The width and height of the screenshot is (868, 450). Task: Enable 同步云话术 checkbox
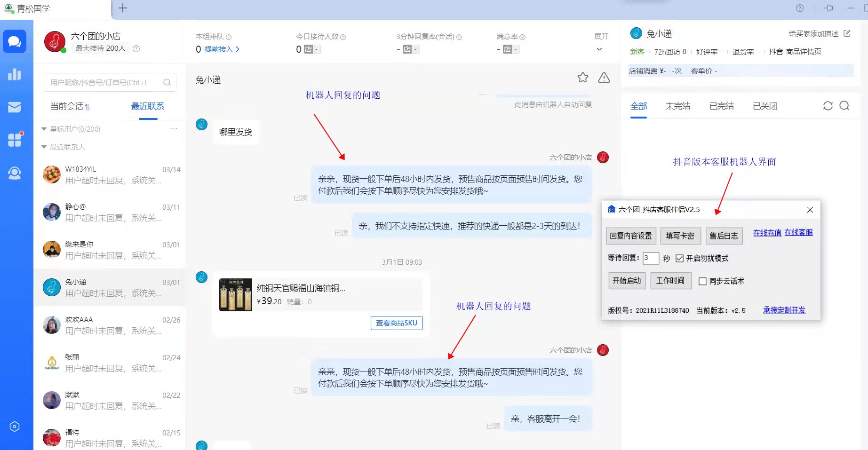click(x=702, y=281)
